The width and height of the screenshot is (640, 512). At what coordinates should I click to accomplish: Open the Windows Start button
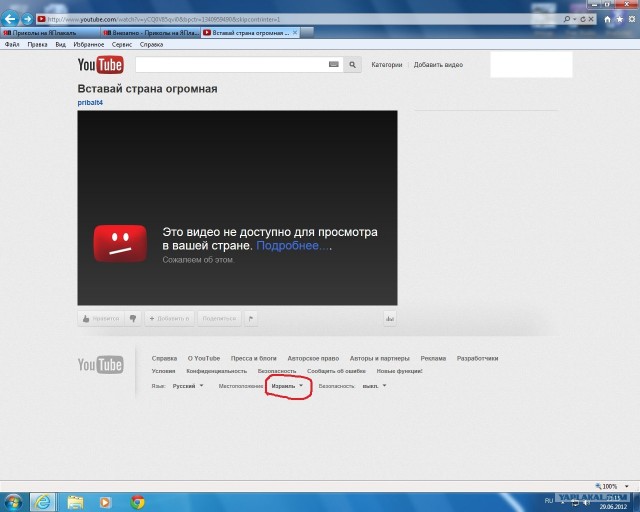tap(13, 502)
